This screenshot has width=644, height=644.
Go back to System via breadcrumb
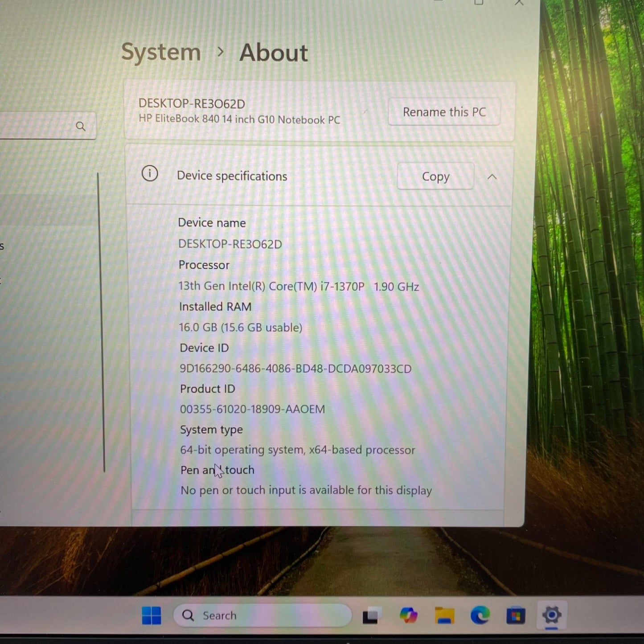point(161,52)
